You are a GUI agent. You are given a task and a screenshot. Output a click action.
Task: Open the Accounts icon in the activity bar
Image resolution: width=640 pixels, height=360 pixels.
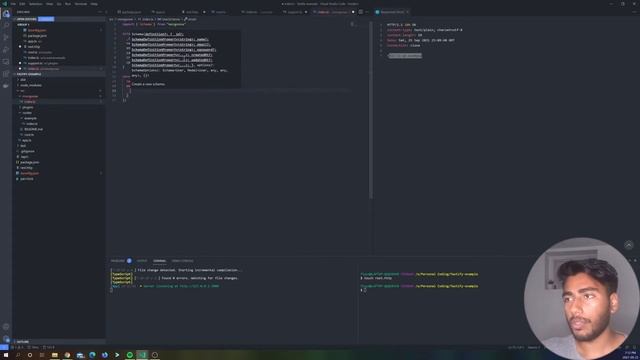(x=6, y=327)
